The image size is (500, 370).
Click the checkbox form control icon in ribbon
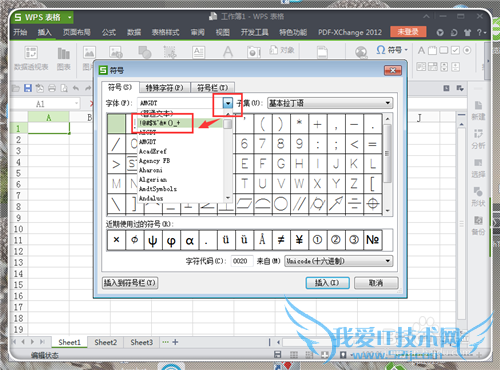tap(455, 50)
